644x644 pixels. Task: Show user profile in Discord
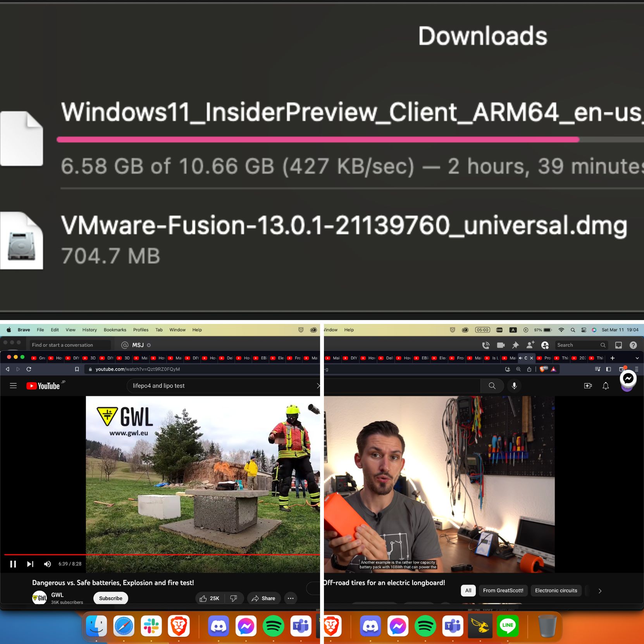click(x=545, y=345)
